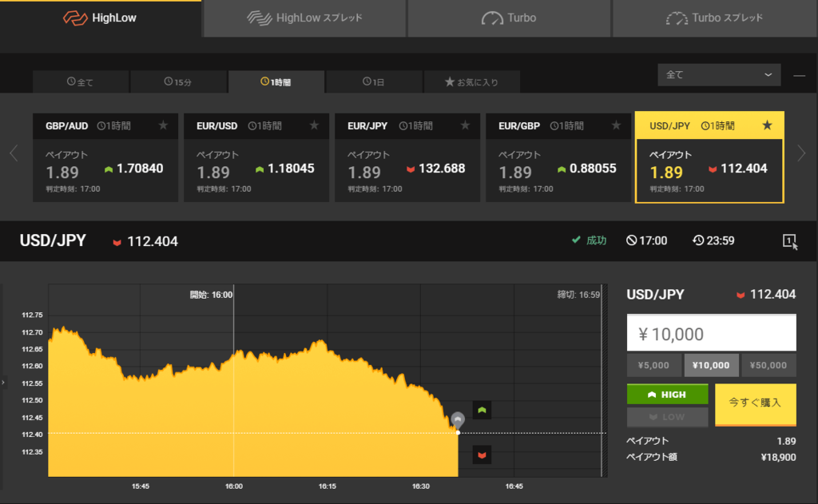
Task: Click the Turbo gauge icon
Action: coord(492,19)
